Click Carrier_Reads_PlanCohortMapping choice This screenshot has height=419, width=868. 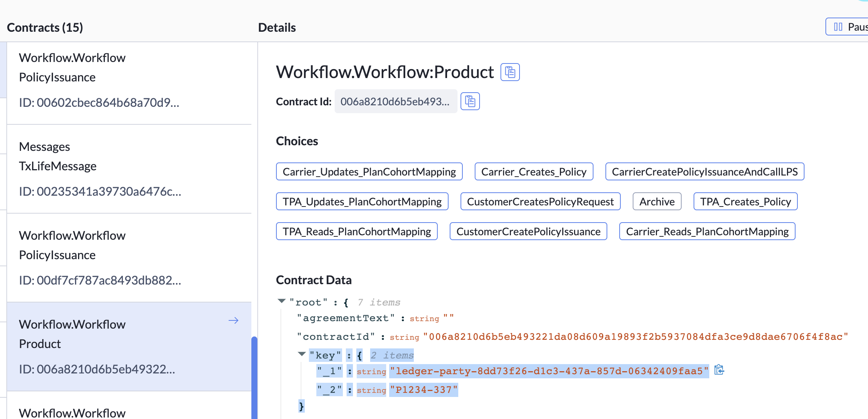[707, 232]
